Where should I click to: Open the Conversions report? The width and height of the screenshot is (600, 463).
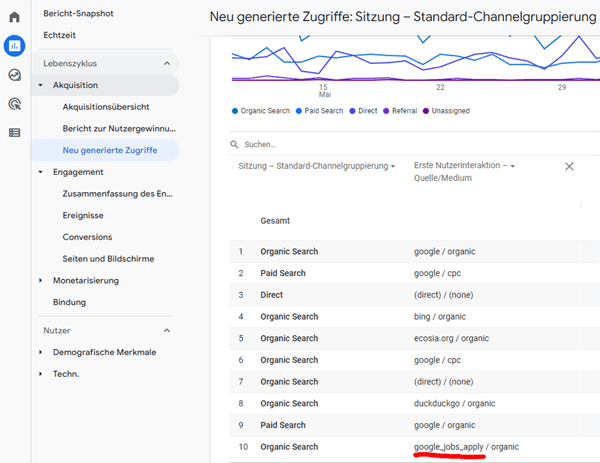tap(87, 237)
